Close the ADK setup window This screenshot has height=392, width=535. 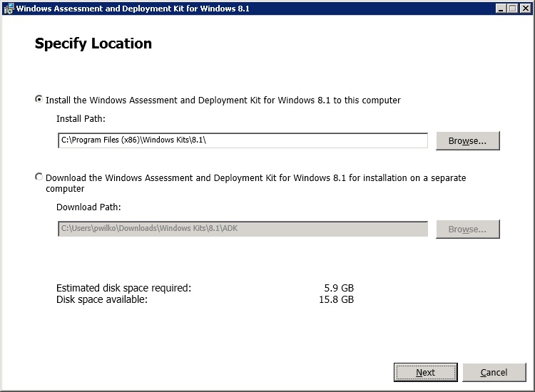tap(524, 9)
